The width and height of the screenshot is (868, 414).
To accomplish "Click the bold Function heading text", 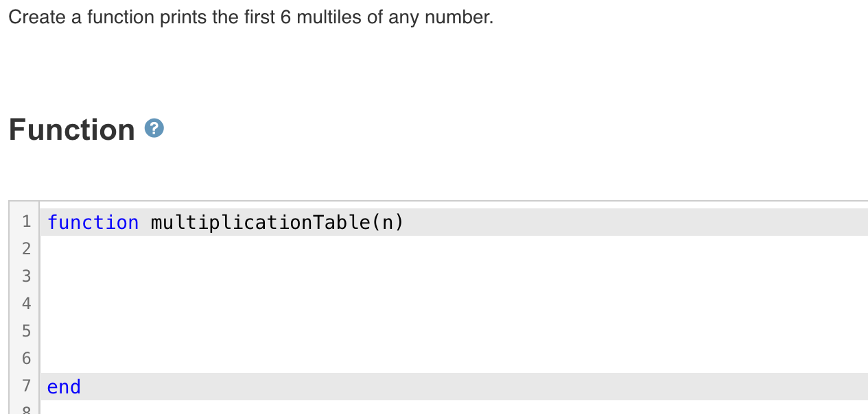I will coord(72,129).
